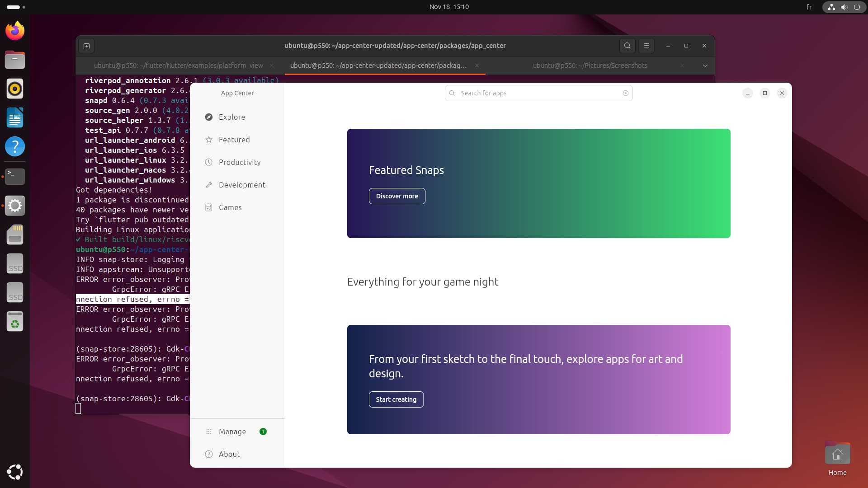868x488 pixels.
Task: Open new terminal tab button
Action: [86, 46]
